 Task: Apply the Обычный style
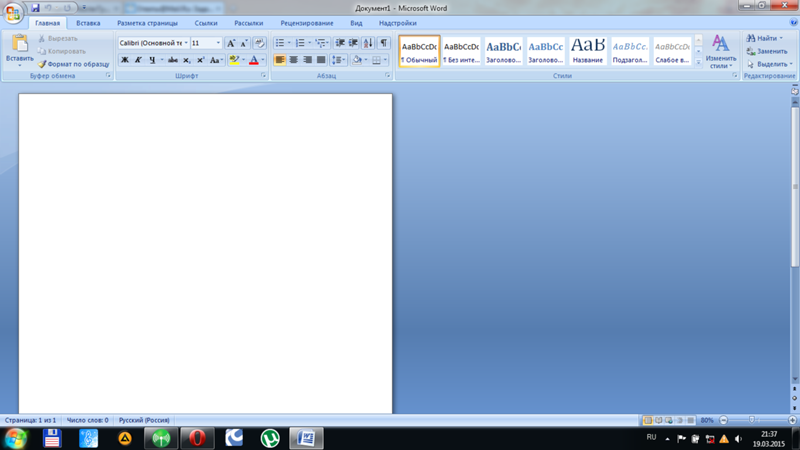(419, 51)
